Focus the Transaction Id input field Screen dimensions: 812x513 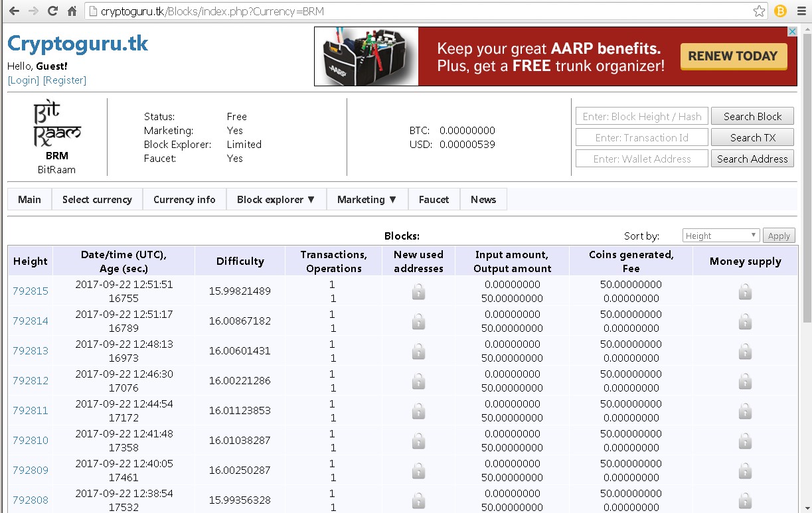(642, 137)
